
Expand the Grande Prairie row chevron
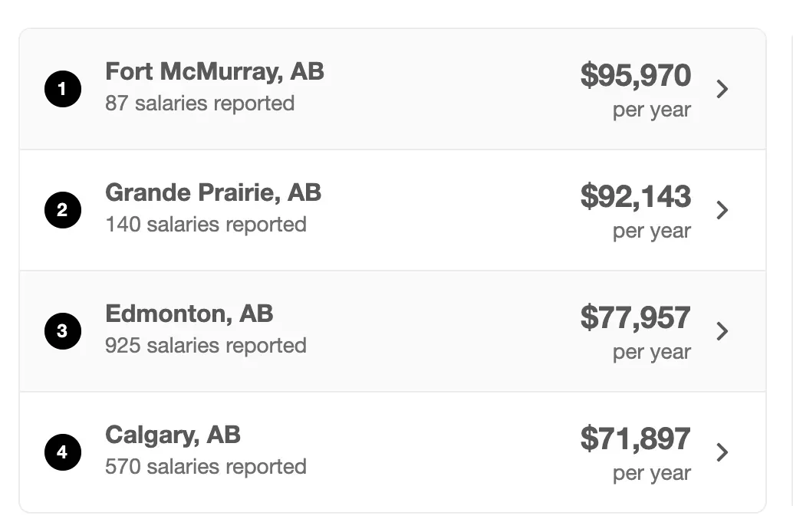[722, 210]
